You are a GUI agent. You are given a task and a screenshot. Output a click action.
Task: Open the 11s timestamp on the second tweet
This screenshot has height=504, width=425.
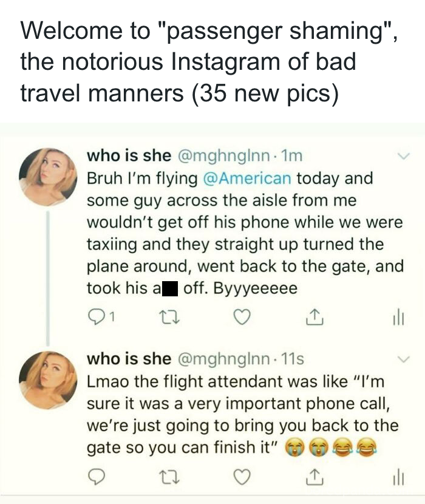(292, 359)
